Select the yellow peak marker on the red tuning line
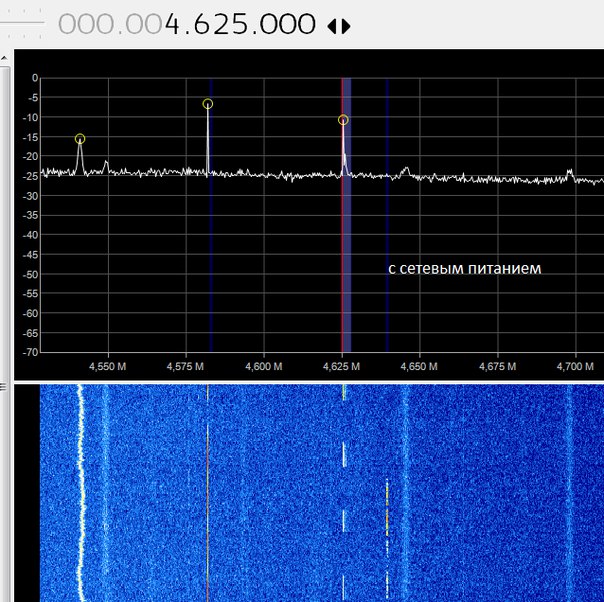Image resolution: width=604 pixels, height=602 pixels. pyautogui.click(x=343, y=120)
